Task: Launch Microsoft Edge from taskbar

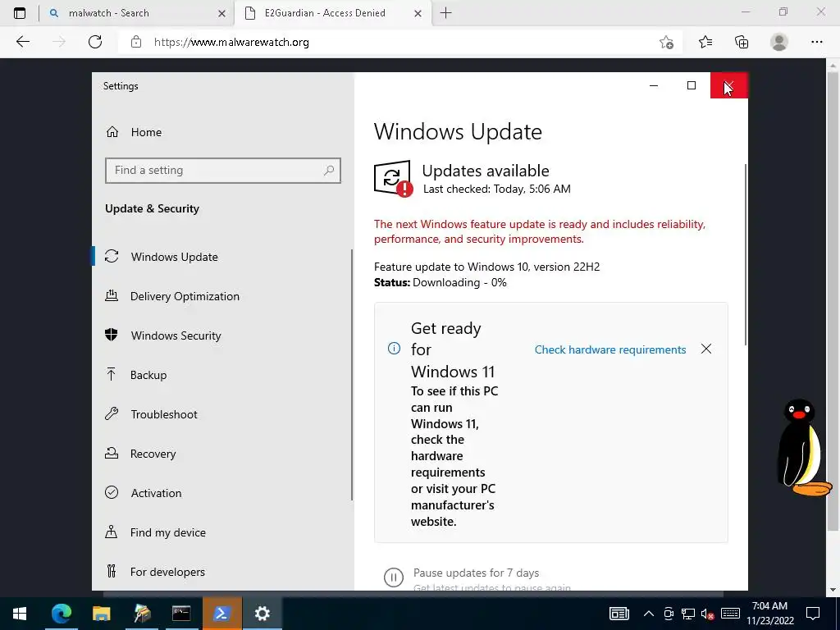Action: [61, 614]
